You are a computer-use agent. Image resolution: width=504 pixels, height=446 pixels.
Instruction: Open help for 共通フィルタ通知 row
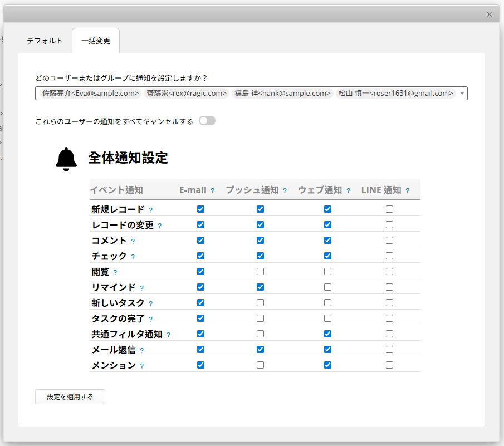[x=168, y=335]
